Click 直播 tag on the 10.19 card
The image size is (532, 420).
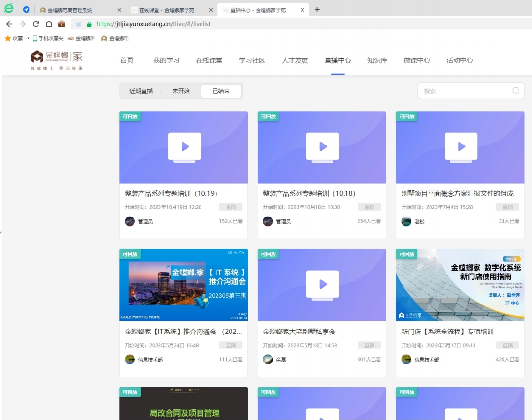pyautogui.click(x=230, y=207)
